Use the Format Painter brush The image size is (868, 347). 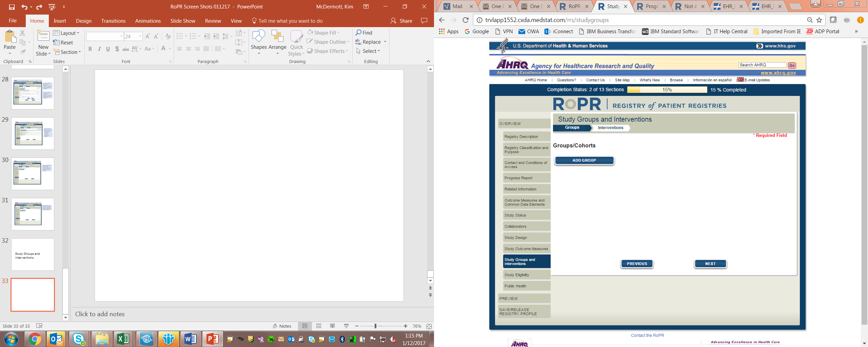click(x=23, y=52)
